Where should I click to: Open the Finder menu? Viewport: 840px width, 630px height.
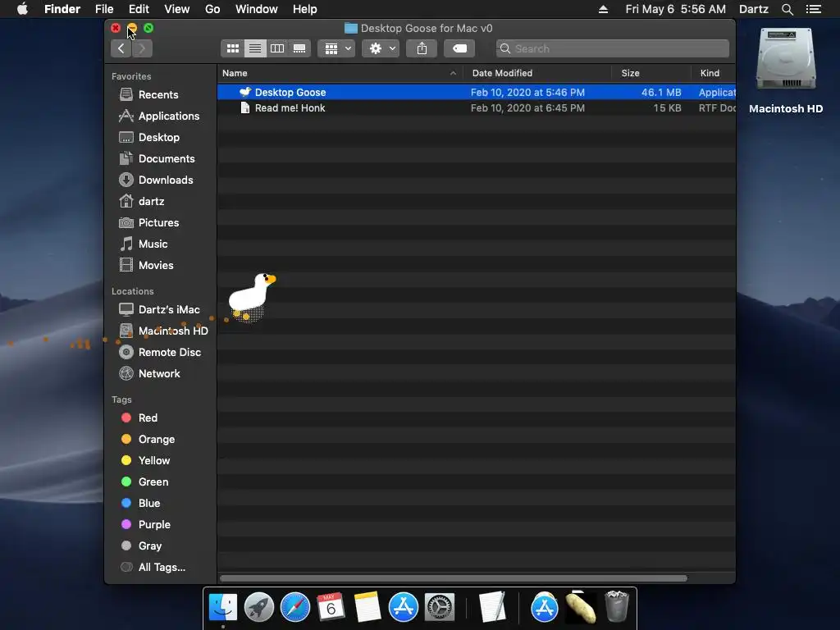click(62, 9)
